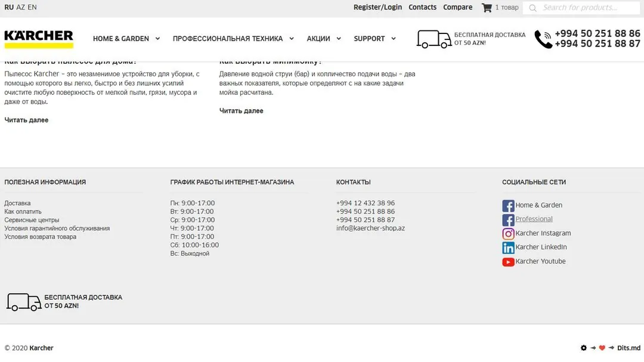644x362 pixels.
Task: Expand the Home & Garden menu chevron
Action: coord(157,39)
